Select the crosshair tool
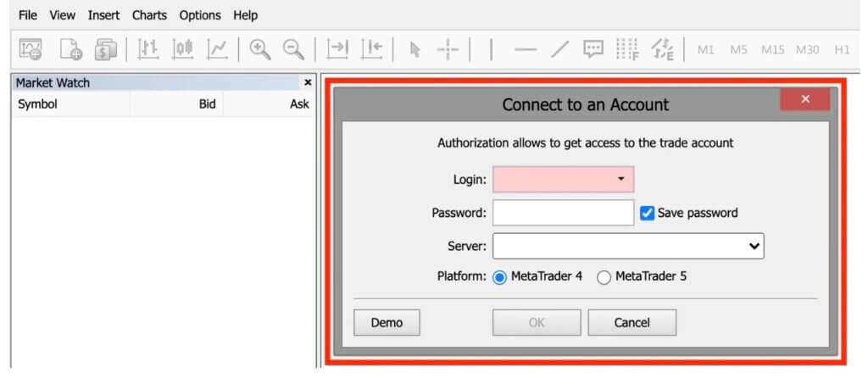868x384 pixels. click(x=448, y=50)
